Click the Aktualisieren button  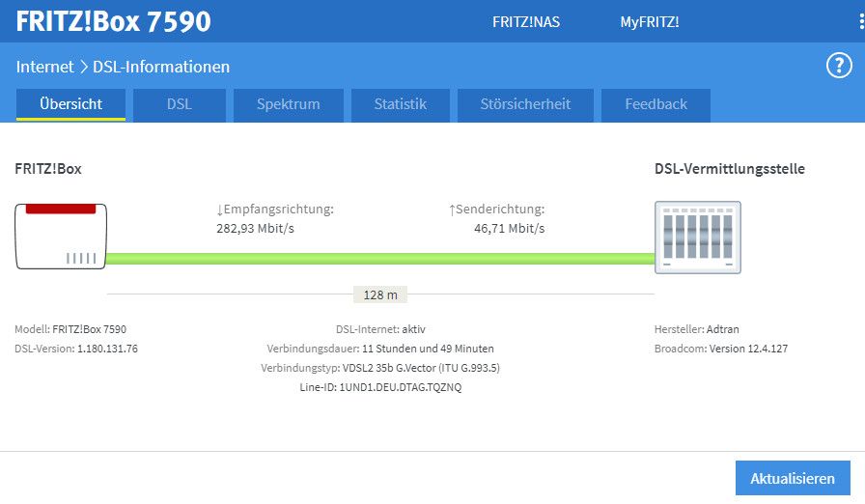[x=793, y=478]
